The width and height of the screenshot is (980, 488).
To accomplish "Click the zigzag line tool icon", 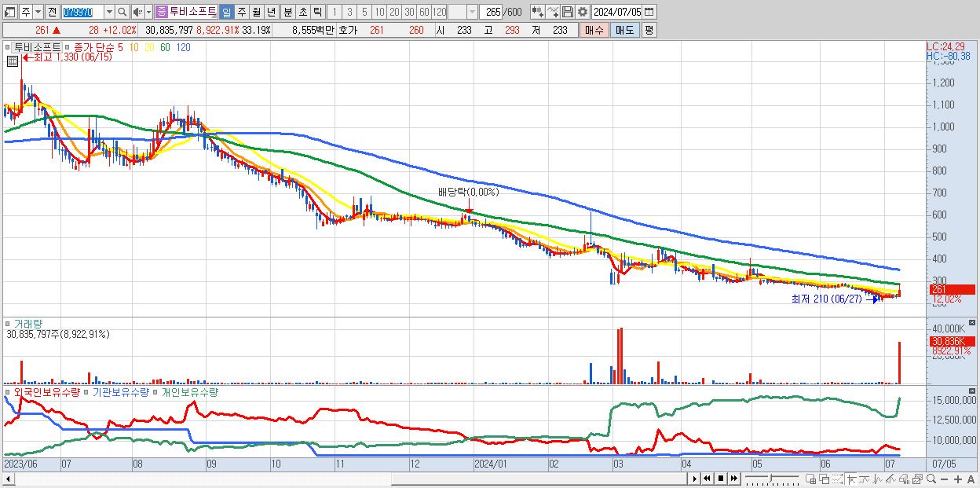I will 878,479.
